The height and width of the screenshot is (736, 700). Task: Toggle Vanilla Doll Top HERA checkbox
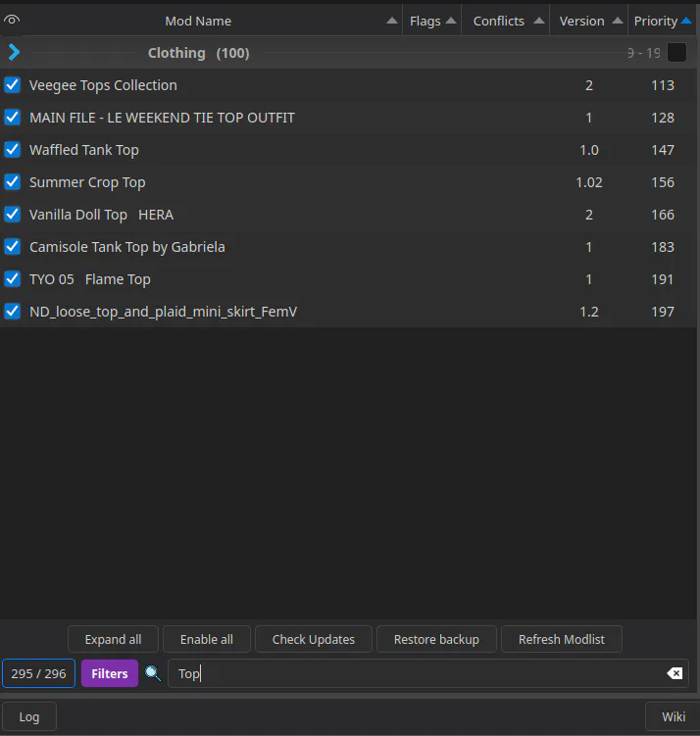coord(12,215)
